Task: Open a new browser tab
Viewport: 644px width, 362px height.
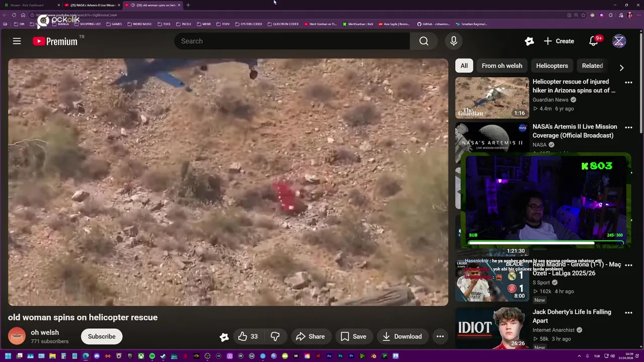Action: [188, 5]
